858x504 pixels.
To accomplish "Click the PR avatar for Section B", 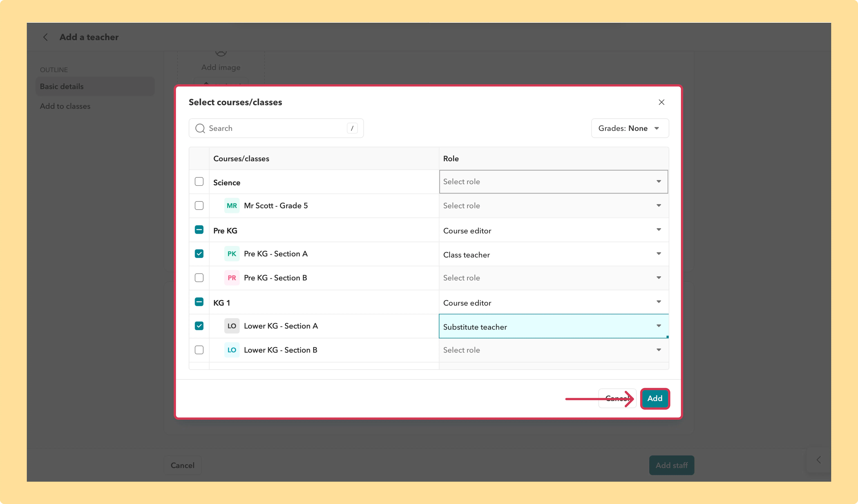I will click(232, 278).
